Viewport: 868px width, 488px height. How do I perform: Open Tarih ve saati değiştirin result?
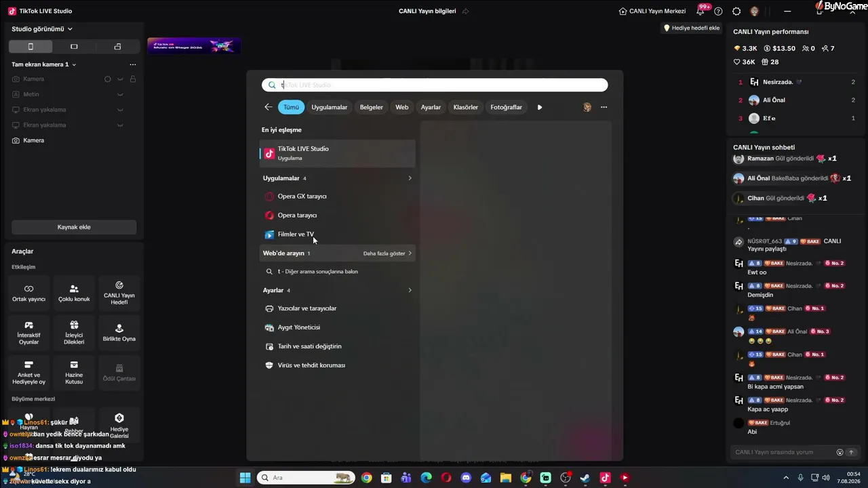point(338,346)
